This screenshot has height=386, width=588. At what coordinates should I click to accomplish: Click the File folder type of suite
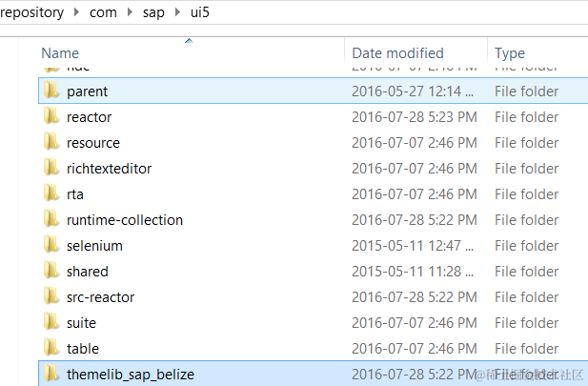[x=526, y=323]
